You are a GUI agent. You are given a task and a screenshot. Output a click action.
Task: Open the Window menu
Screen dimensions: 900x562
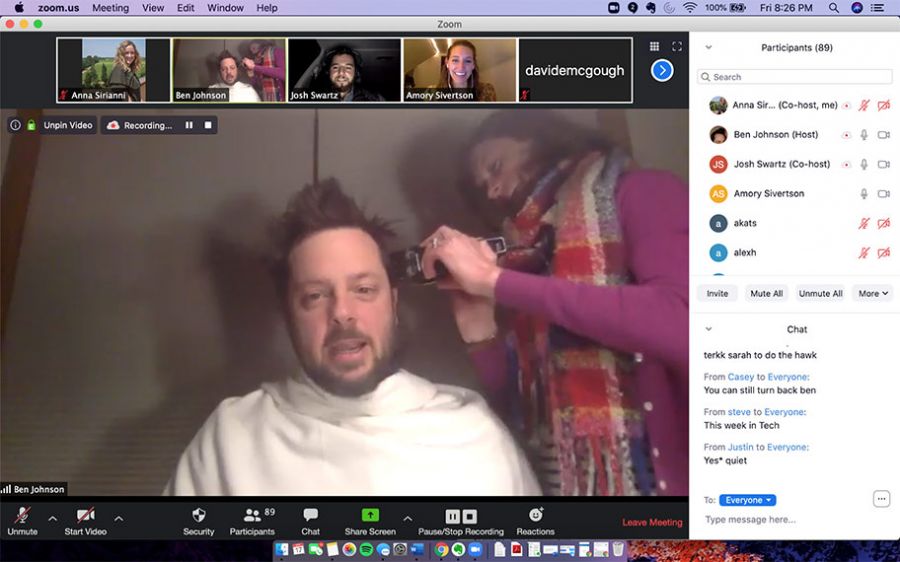(225, 8)
